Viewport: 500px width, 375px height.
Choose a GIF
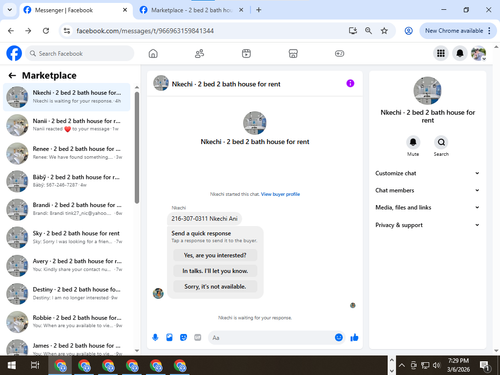198,338
